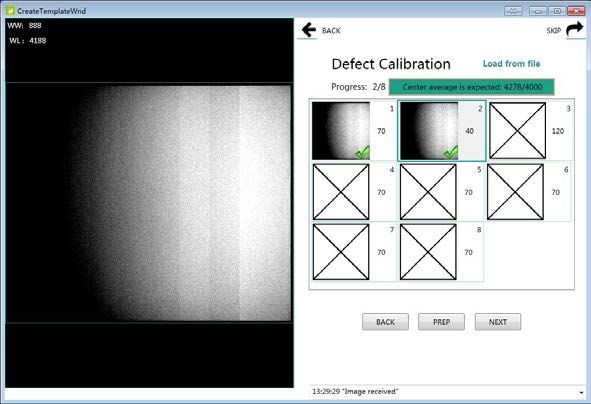Image resolution: width=591 pixels, height=404 pixels.
Task: Click the Center average expected status bar
Action: pos(472,87)
